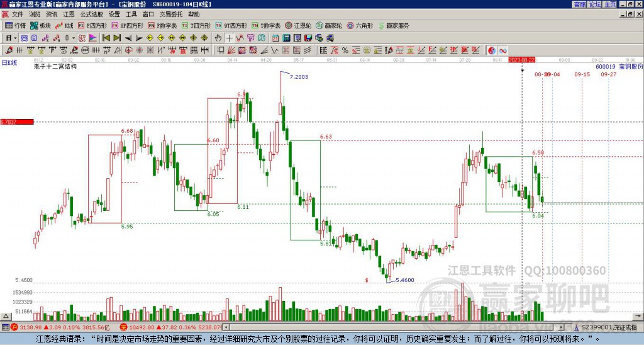Open the 浏览 menu
Image resolution: width=644 pixels, height=345 pixels.
(35, 14)
